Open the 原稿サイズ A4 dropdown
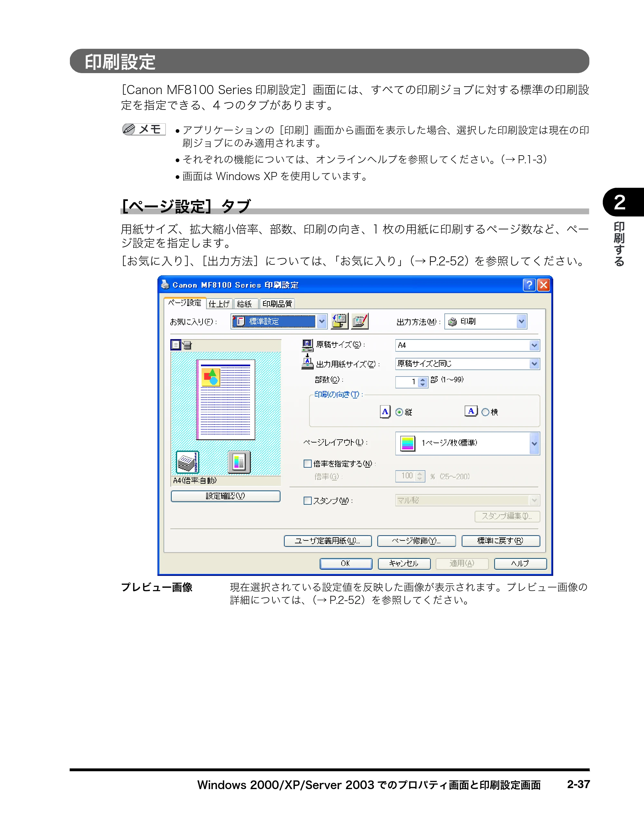This screenshot has height=830, width=644. click(534, 345)
